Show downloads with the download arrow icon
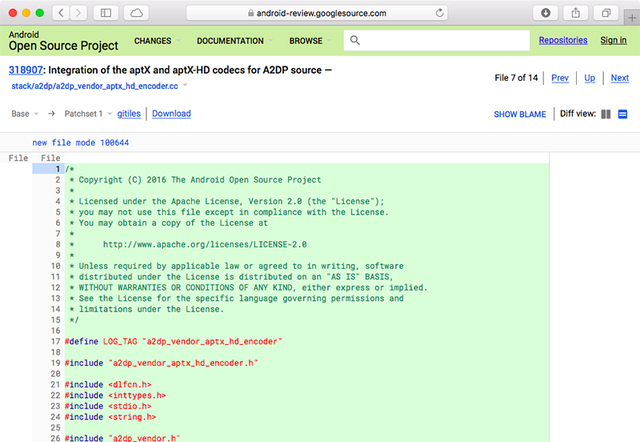Screen dimensions: 640x442 click(x=545, y=13)
